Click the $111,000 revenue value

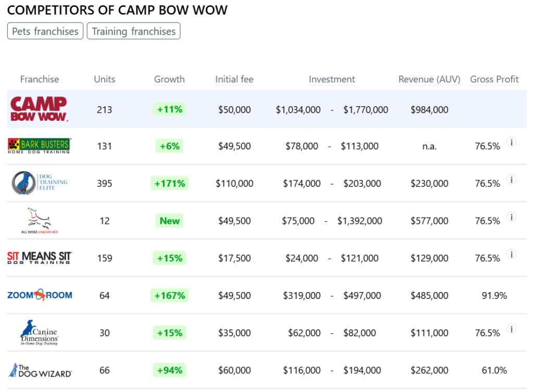point(429,333)
